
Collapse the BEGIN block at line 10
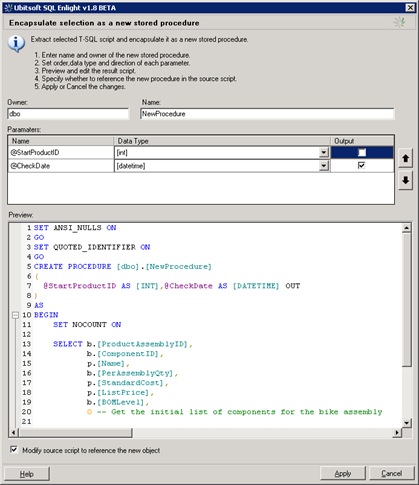[15, 315]
